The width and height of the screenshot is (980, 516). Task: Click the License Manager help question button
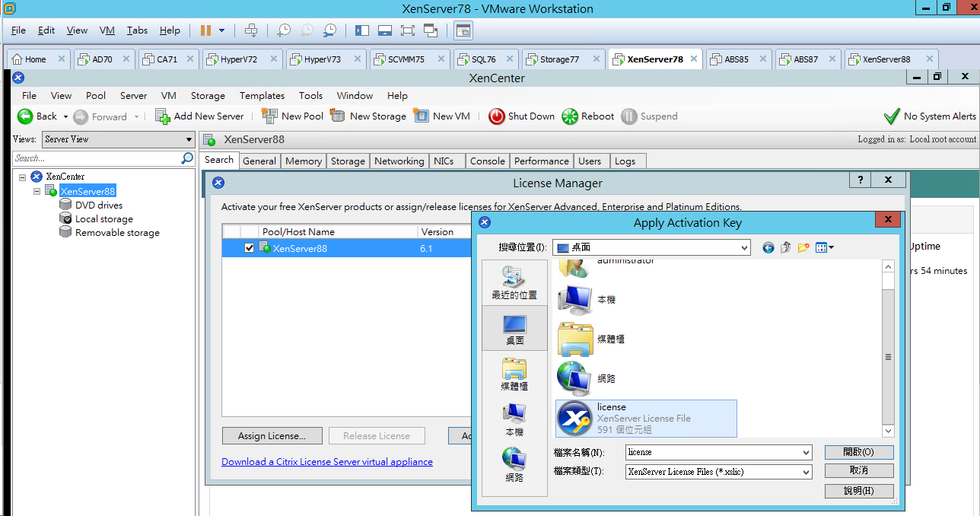coord(860,180)
